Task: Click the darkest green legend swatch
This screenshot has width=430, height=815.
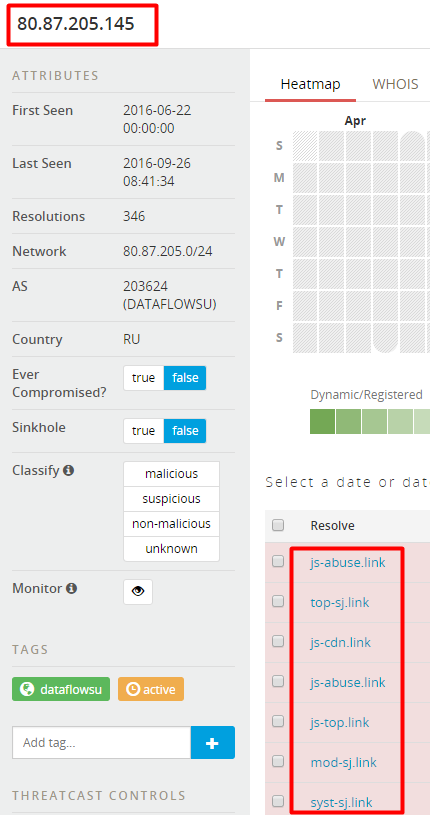Action: click(x=322, y=422)
